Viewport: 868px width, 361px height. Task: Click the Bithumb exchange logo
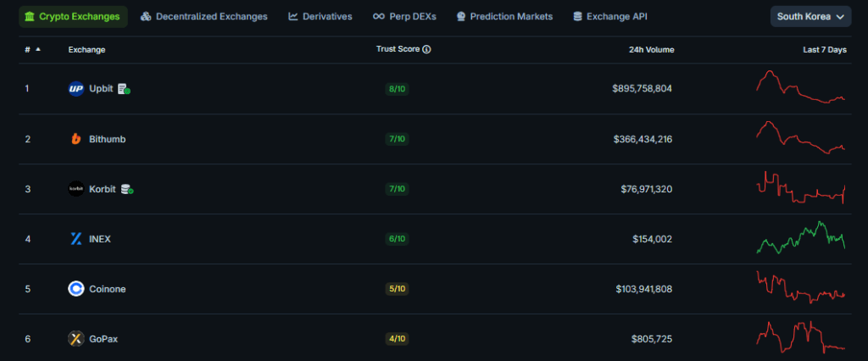(76, 139)
